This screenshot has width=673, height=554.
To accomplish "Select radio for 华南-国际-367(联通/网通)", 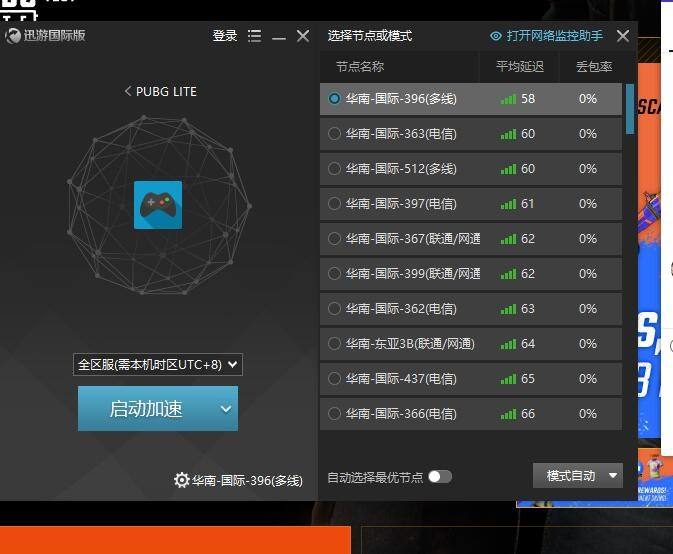I will pos(334,239).
